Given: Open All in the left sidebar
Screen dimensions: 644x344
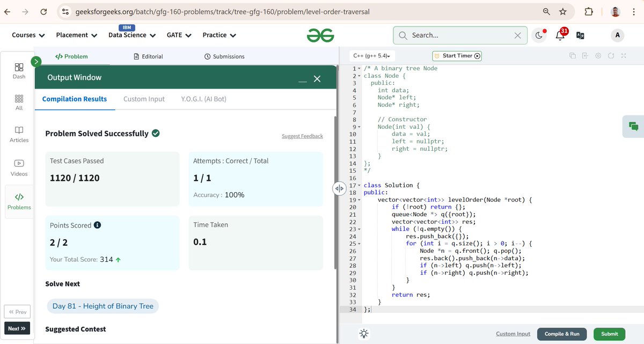Looking at the screenshot, I should tap(19, 103).
